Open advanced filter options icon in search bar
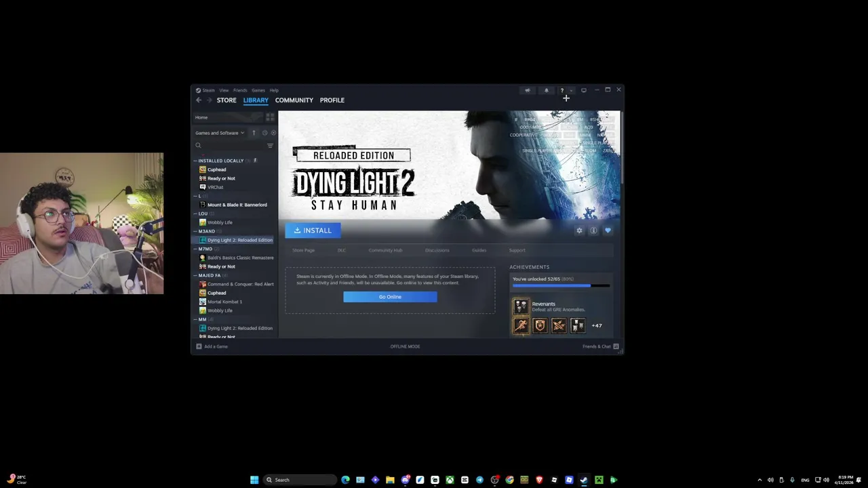 click(x=270, y=146)
